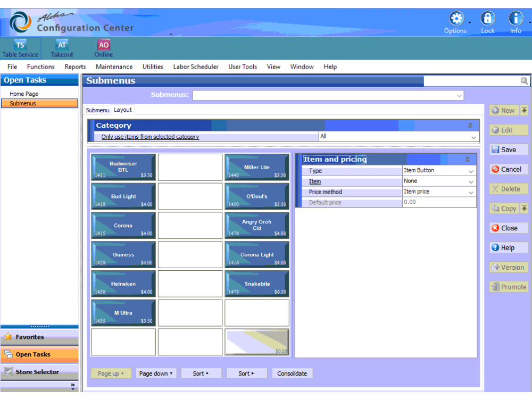The width and height of the screenshot is (532, 399).
Task: Open the Item None dropdown
Action: click(471, 181)
